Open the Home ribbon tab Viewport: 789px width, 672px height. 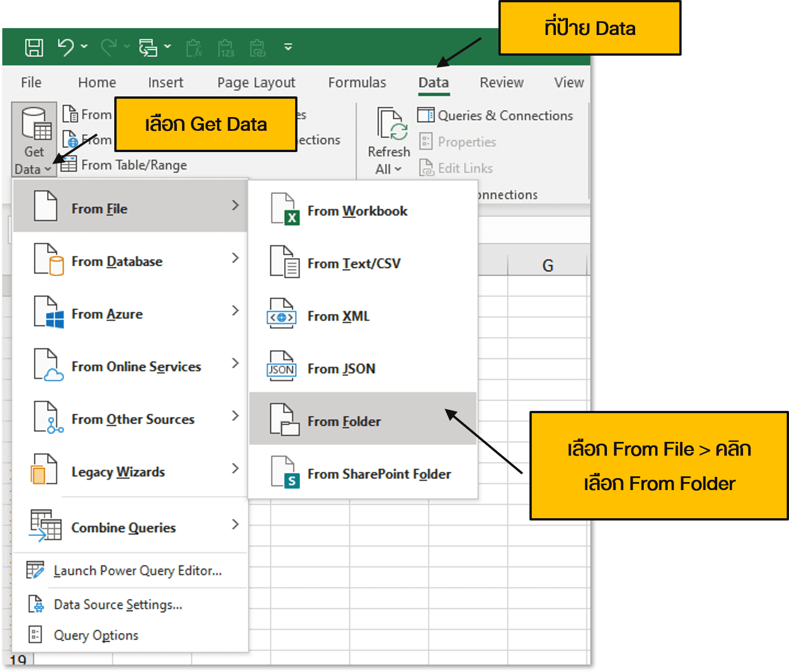pos(96,82)
